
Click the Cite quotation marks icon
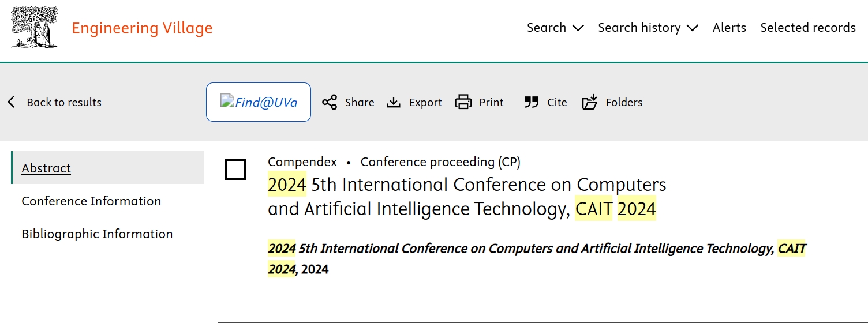(x=531, y=103)
